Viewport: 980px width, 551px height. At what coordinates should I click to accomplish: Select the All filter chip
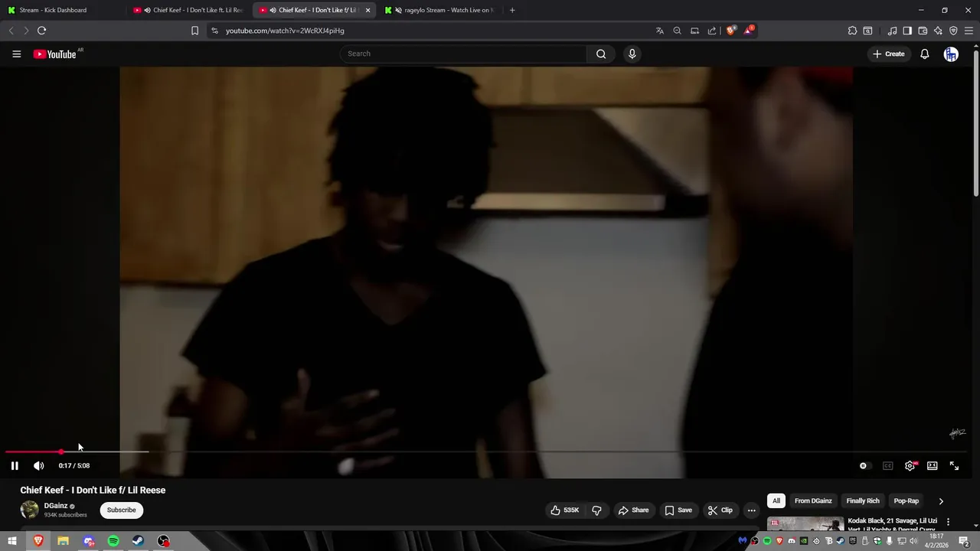(776, 500)
